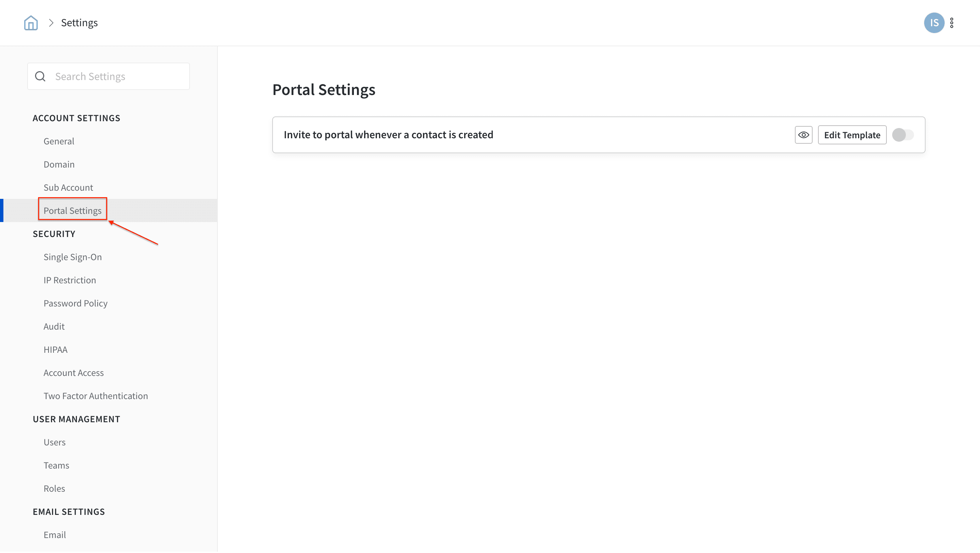Select Domain in the sidebar
980x553 pixels.
coord(59,165)
